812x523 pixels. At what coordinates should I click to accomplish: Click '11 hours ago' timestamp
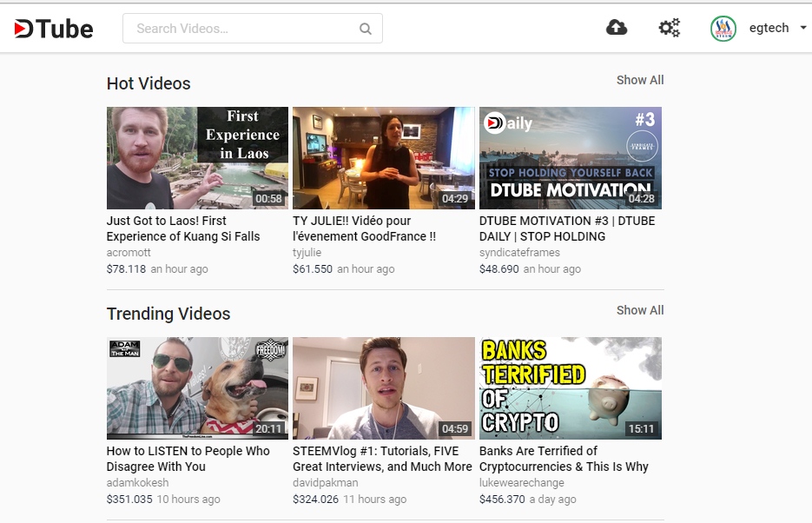click(x=375, y=500)
